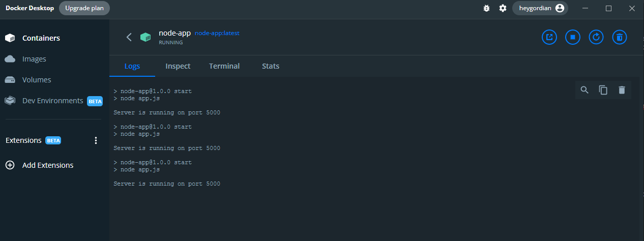Open the troubleshoot bug icon
Viewport: 644px width, 241px height.
coord(487,8)
